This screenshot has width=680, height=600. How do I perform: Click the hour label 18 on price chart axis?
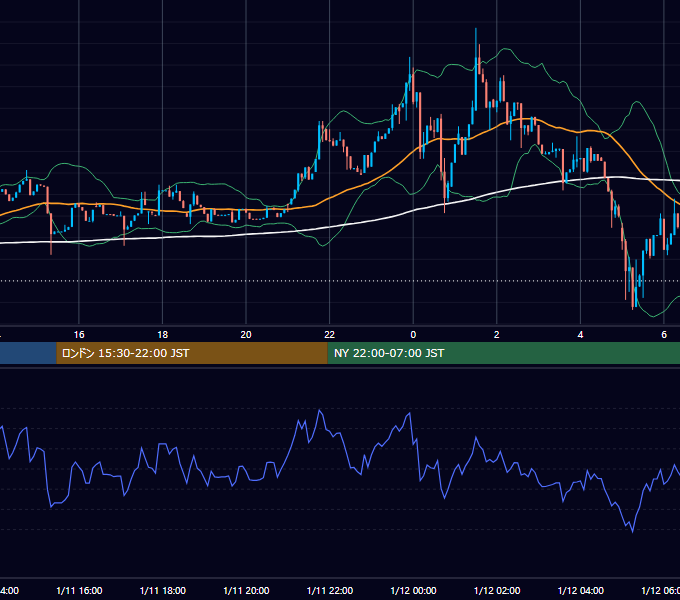(x=163, y=335)
